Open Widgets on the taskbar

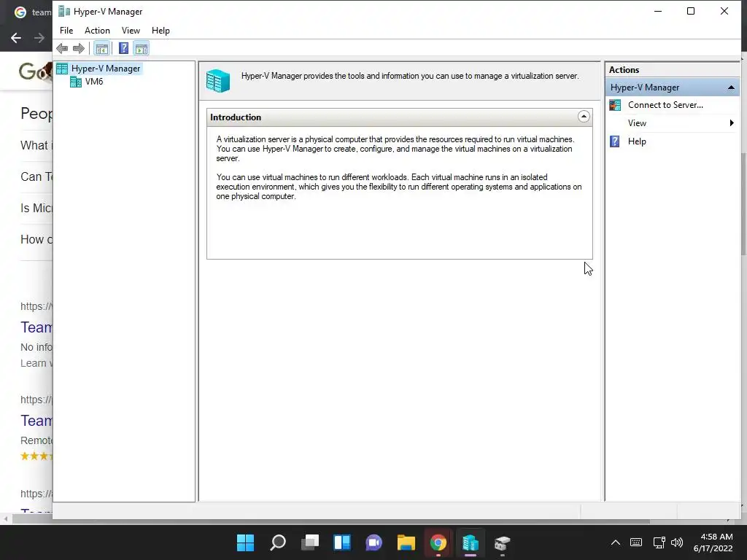point(342,542)
